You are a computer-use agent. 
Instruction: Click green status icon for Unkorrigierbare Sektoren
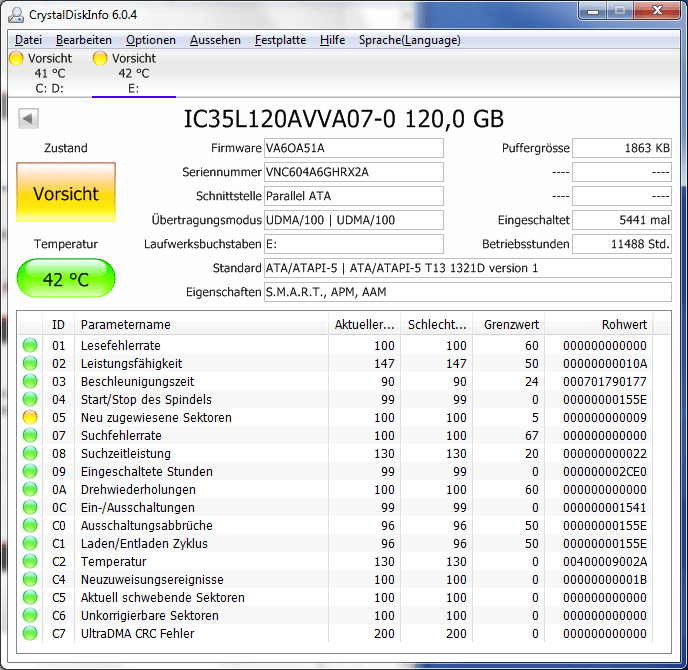click(30, 615)
